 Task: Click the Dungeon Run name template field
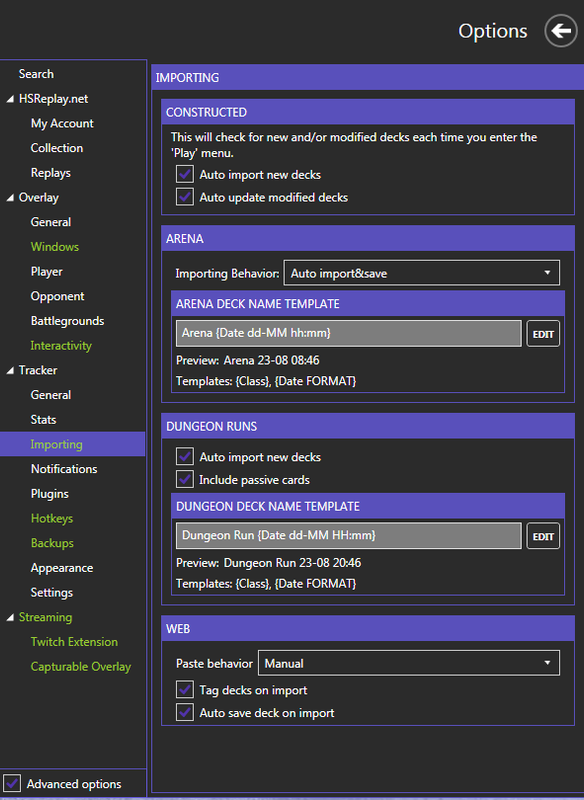tap(349, 536)
